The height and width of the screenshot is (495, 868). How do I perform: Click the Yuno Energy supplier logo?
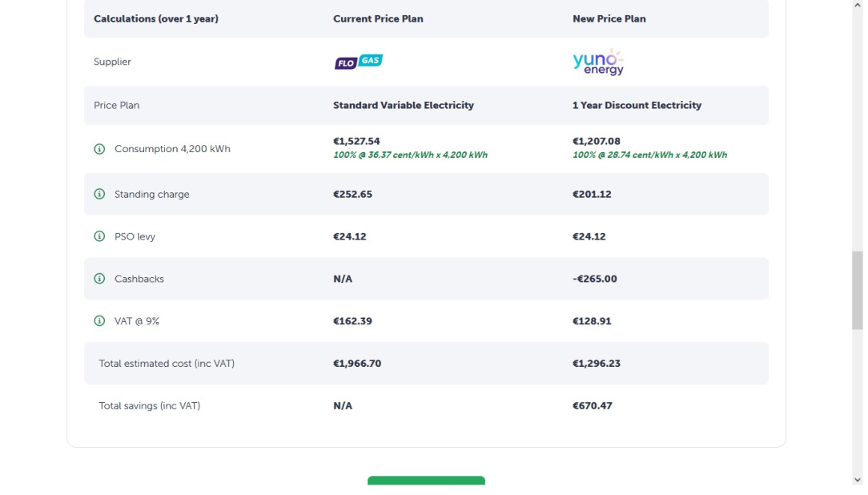pyautogui.click(x=598, y=62)
